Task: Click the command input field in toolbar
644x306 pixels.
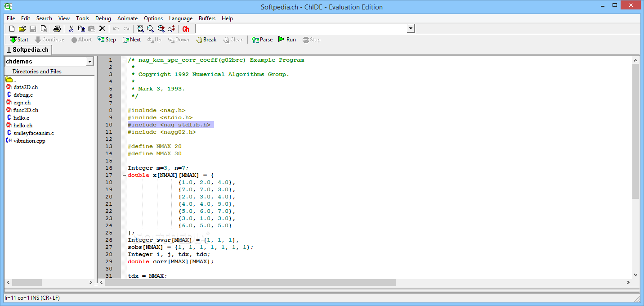Action: [x=301, y=29]
